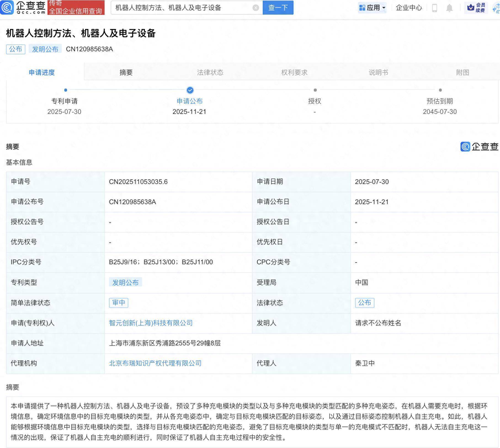Open the mobile app icon in top bar
The height and width of the screenshot is (448, 500).
pos(434,8)
